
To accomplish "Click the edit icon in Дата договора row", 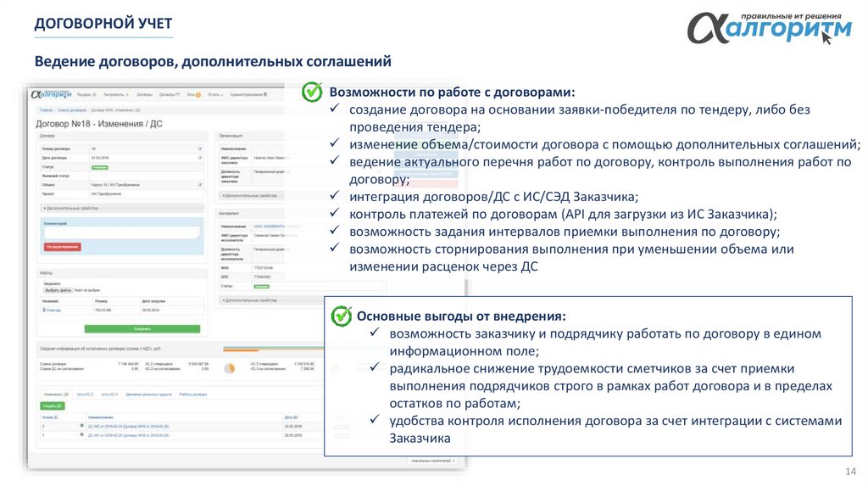I will pos(200,158).
